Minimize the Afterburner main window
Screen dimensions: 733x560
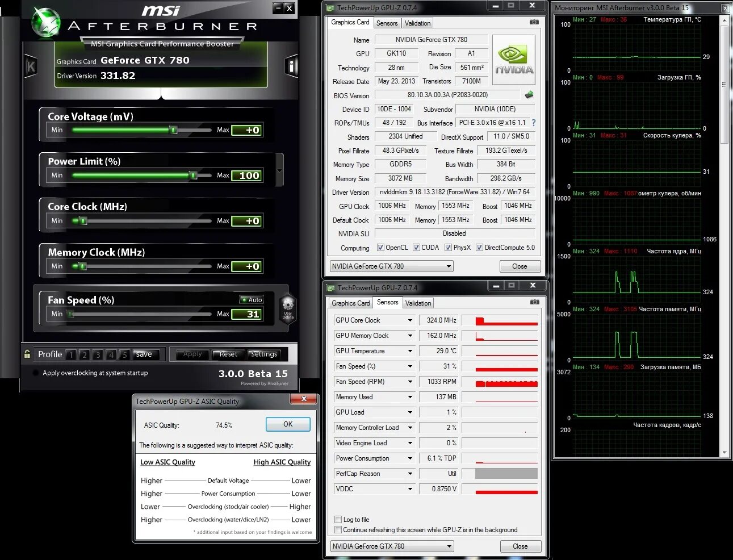278,8
